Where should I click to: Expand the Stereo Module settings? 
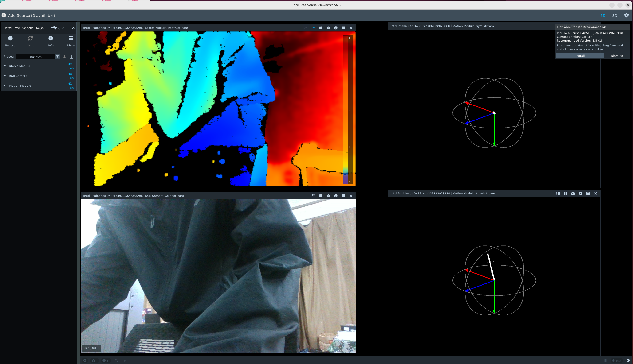click(x=5, y=66)
